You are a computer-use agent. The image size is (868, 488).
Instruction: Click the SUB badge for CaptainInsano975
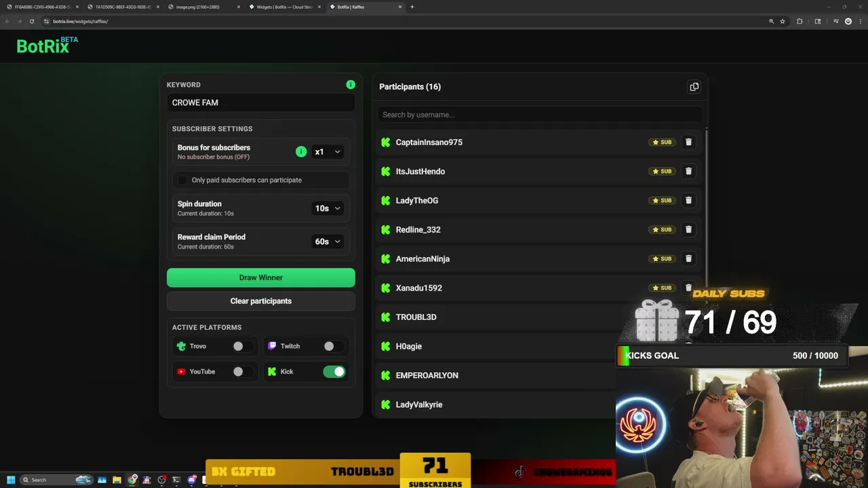tap(662, 142)
